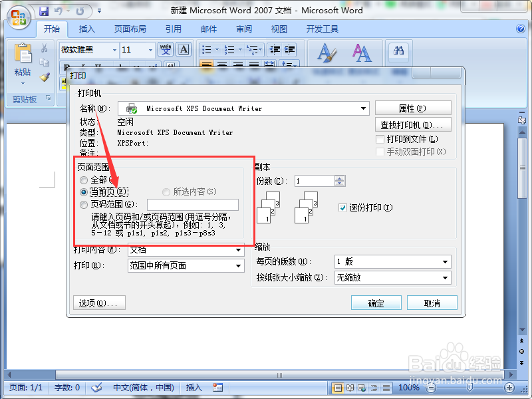Click the zoom level 100% in status bar
This screenshot has width=532, height=399.
(x=409, y=388)
